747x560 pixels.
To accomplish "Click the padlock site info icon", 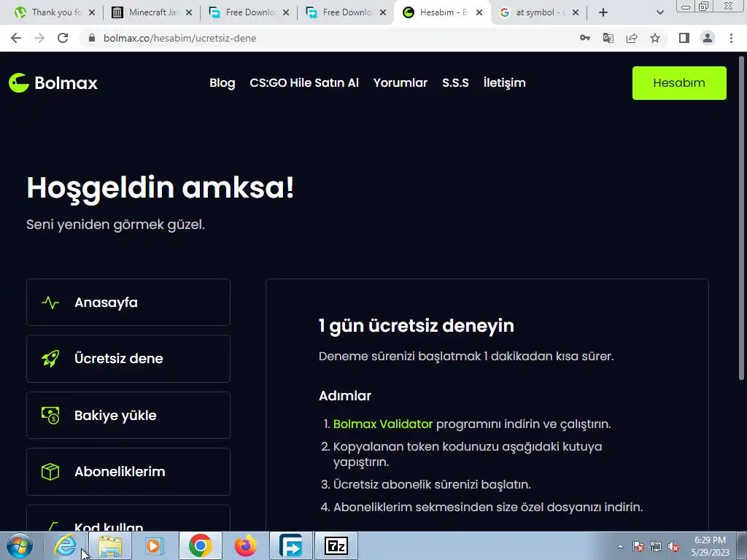I will [x=92, y=38].
